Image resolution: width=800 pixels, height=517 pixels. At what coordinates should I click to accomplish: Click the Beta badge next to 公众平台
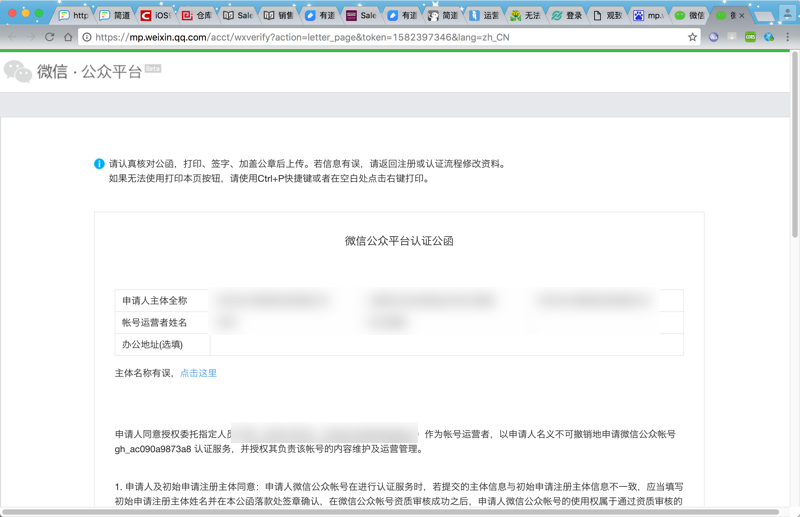click(x=153, y=68)
